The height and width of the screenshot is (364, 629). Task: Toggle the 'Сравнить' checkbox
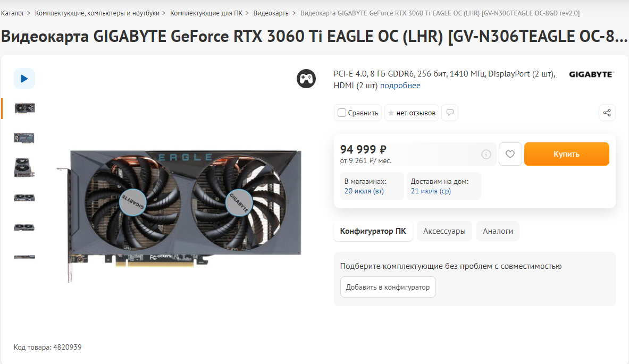click(342, 113)
